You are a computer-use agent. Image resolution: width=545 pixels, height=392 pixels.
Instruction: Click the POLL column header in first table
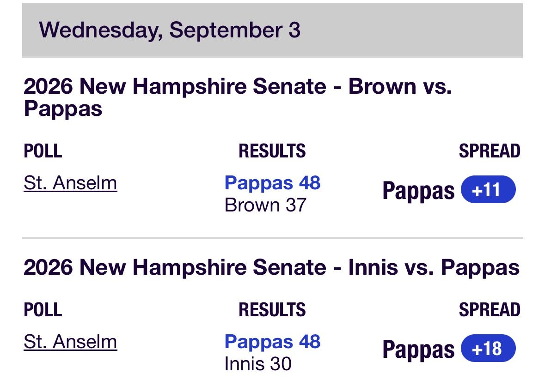pos(43,151)
